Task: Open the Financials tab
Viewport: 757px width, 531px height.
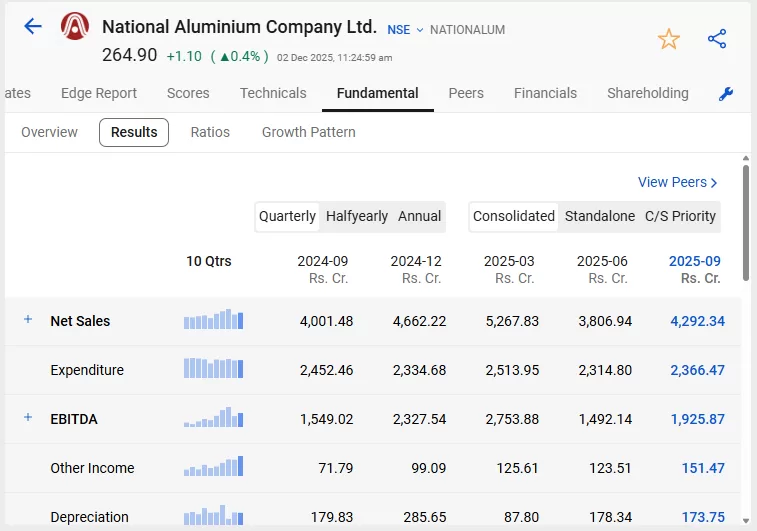Action: 546,93
